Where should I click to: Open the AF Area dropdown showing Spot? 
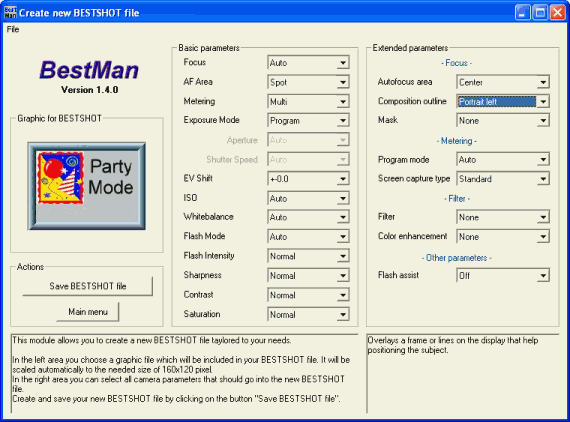point(308,82)
